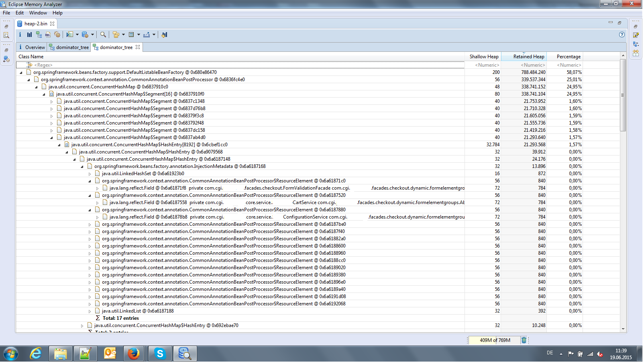The height and width of the screenshot is (364, 644).
Task: Click the magnifier find object icon
Action: (x=103, y=35)
